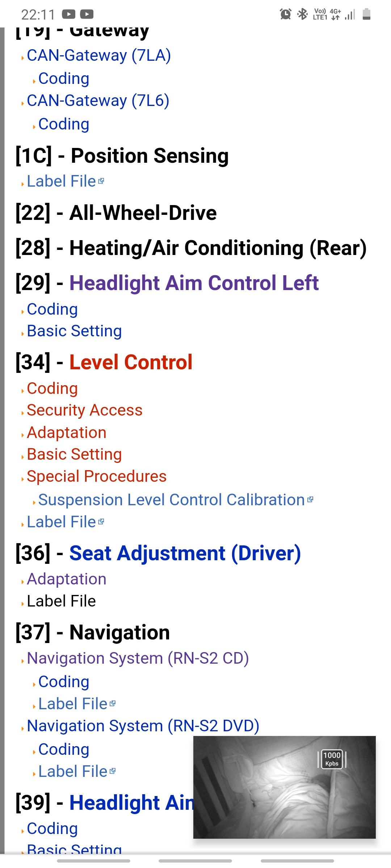Open the alarm icon in status bar
The image size is (391, 868).
tap(285, 14)
